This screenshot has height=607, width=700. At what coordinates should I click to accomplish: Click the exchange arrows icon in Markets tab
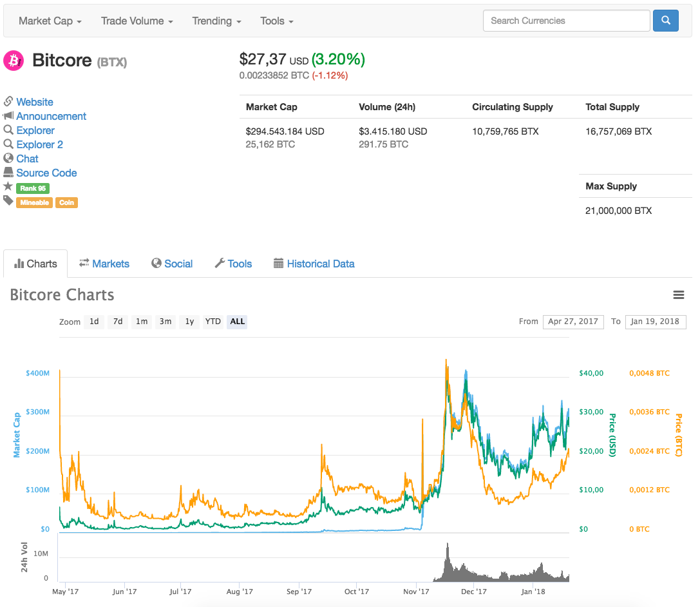(x=84, y=263)
